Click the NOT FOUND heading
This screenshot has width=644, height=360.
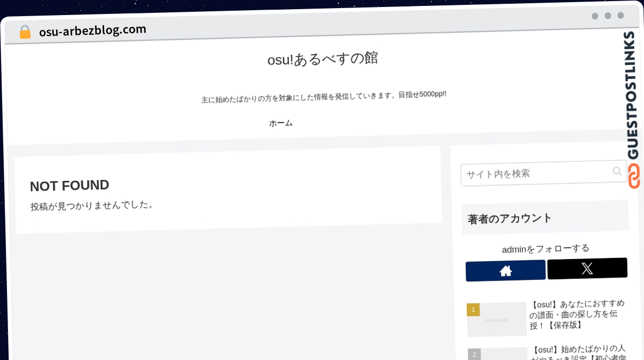click(70, 185)
